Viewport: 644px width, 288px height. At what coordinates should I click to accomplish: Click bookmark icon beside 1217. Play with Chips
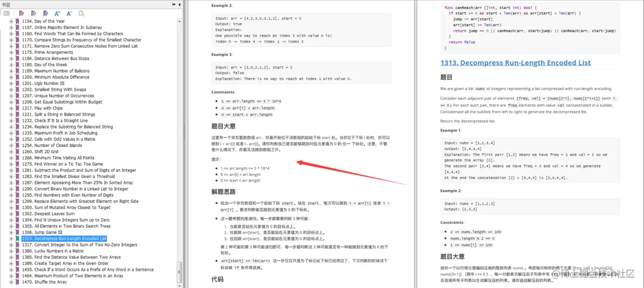17,108
